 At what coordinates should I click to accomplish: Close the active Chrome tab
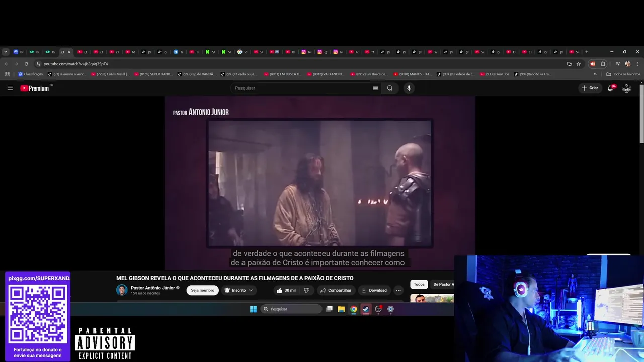pyautogui.click(x=69, y=52)
